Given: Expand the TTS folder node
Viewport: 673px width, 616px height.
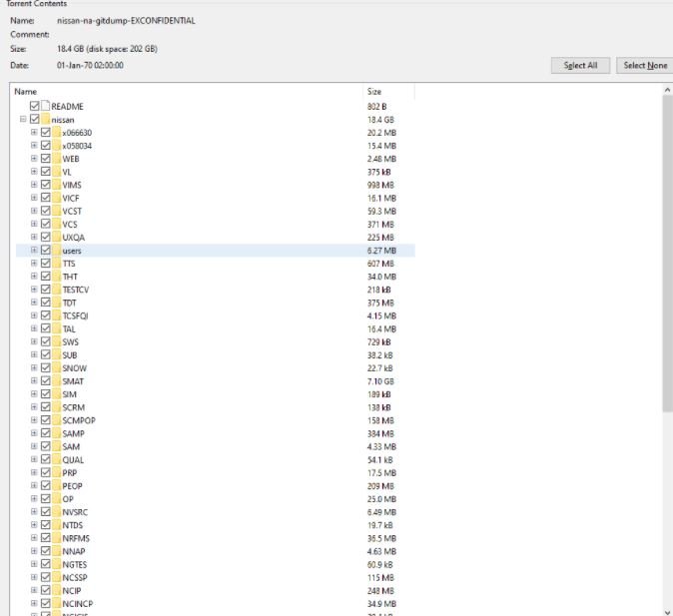Looking at the screenshot, I should pyautogui.click(x=34, y=264).
